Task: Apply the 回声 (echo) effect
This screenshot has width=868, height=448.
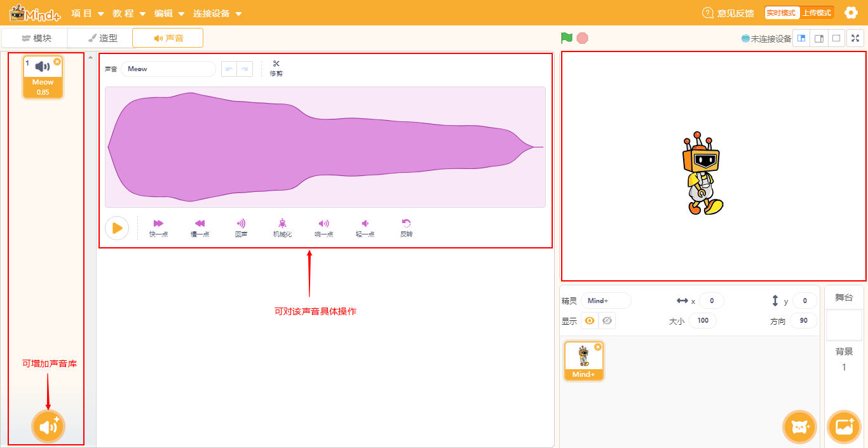Action: [241, 224]
